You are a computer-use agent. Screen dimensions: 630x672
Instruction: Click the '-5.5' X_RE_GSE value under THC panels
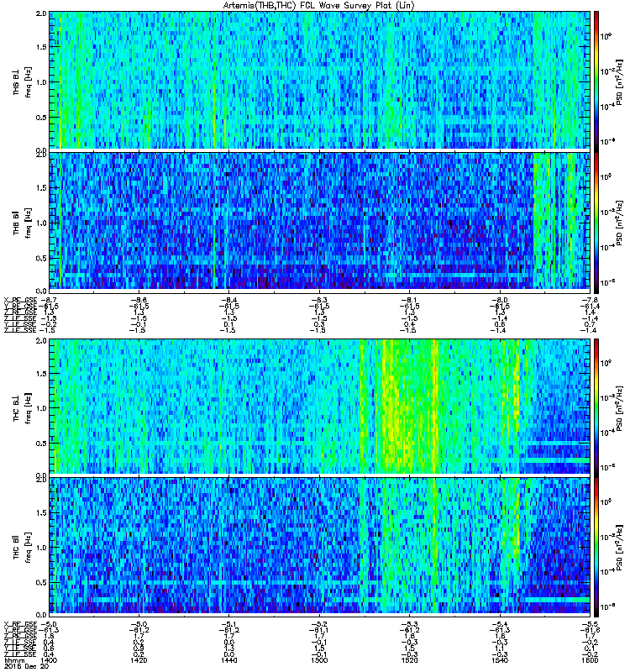pos(590,624)
